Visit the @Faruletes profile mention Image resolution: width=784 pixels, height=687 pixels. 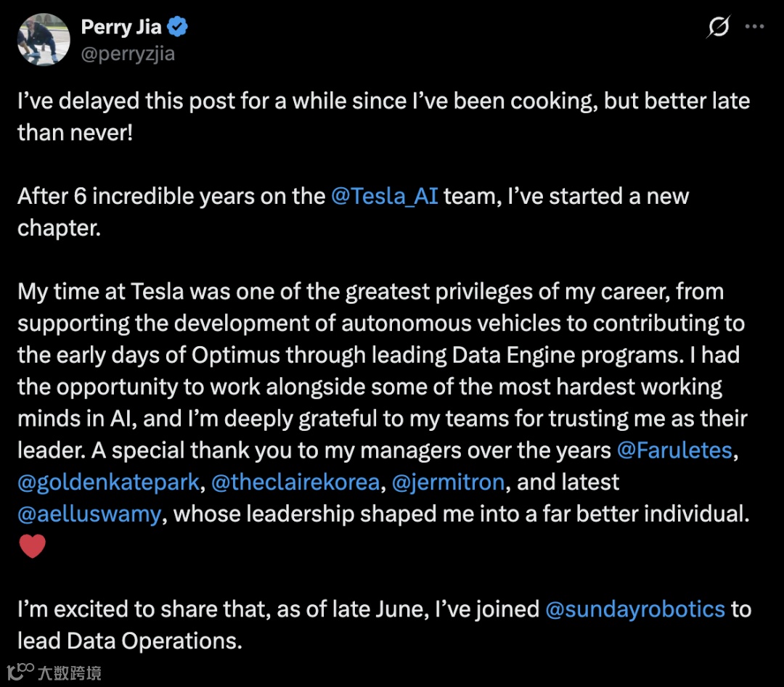(674, 450)
